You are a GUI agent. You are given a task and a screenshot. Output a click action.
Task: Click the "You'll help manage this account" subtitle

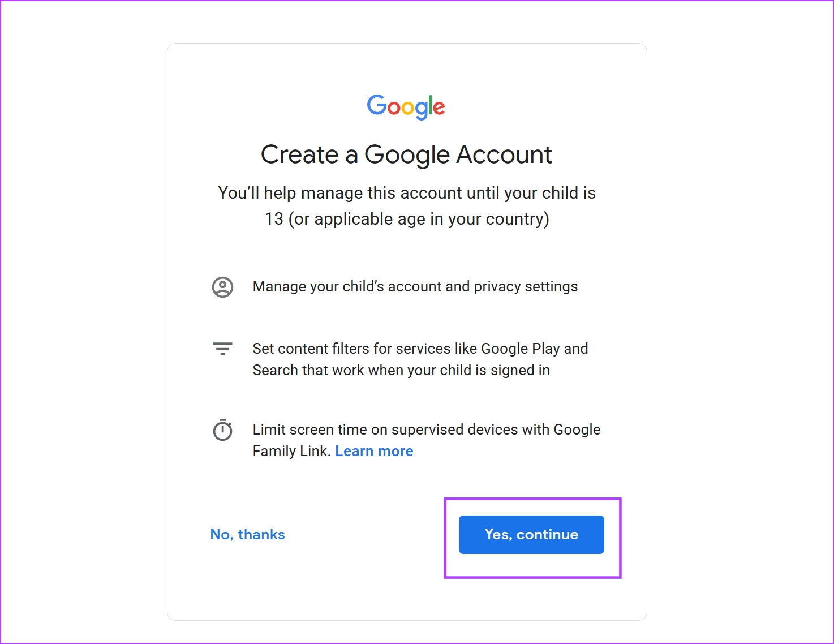(407, 205)
